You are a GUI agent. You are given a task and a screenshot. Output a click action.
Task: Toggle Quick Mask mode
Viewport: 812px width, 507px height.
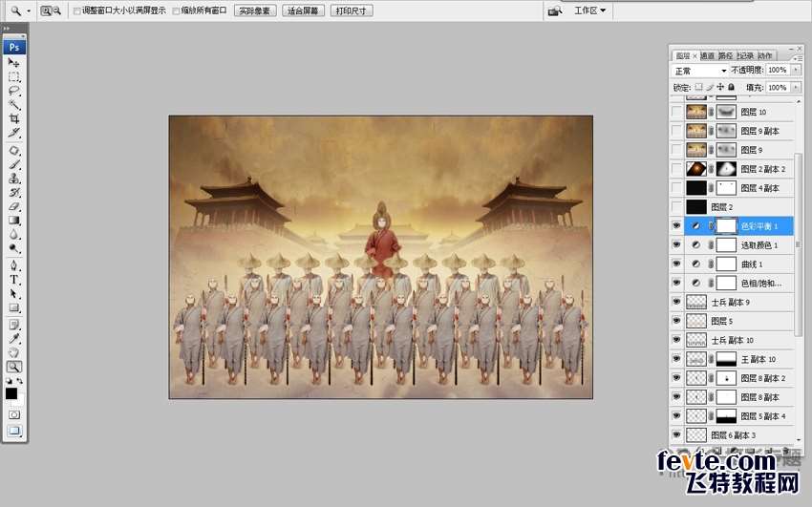pos(14,415)
